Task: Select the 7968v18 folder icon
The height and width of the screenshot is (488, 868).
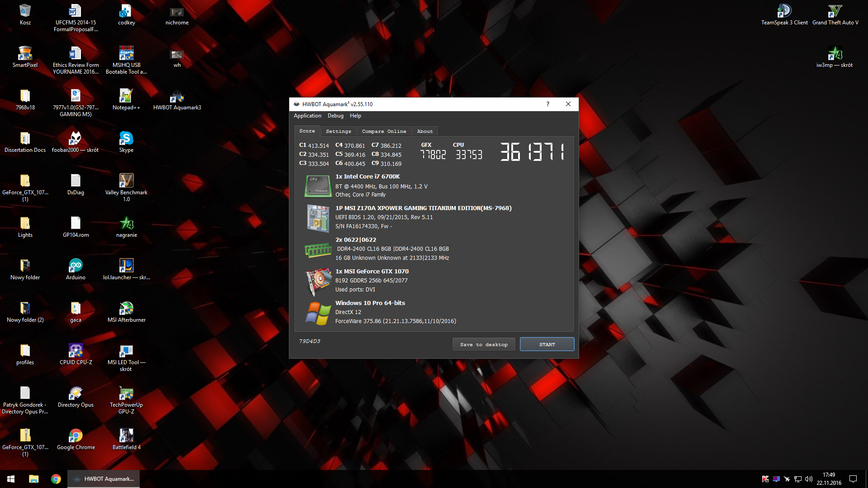Action: pos(25,99)
